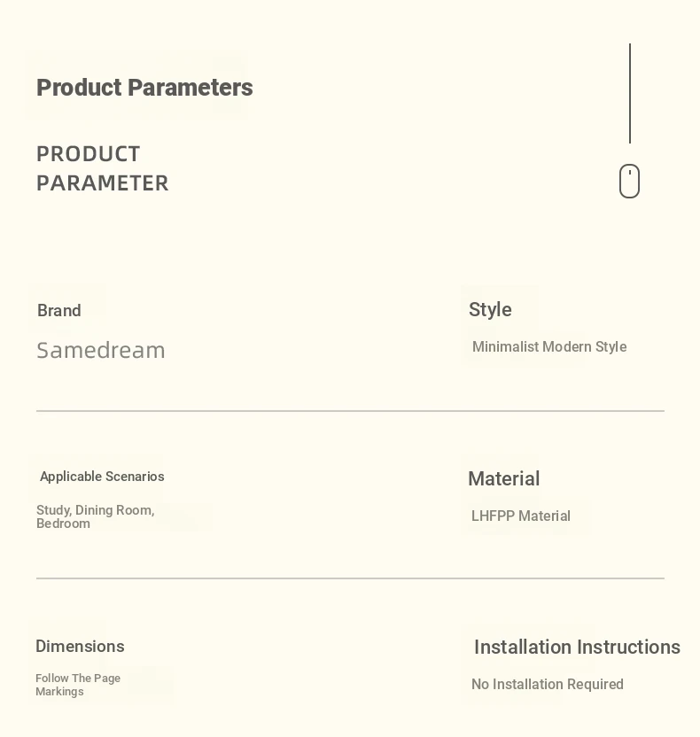Click Follow The Page Markings text
Viewport: 700px width, 737px height.
[78, 685]
